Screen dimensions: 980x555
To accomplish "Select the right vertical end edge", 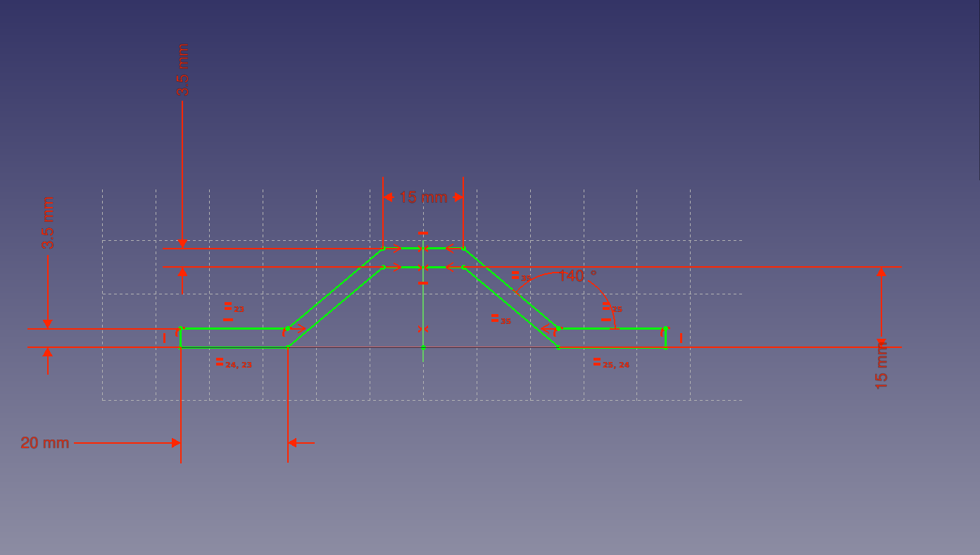I will click(665, 338).
